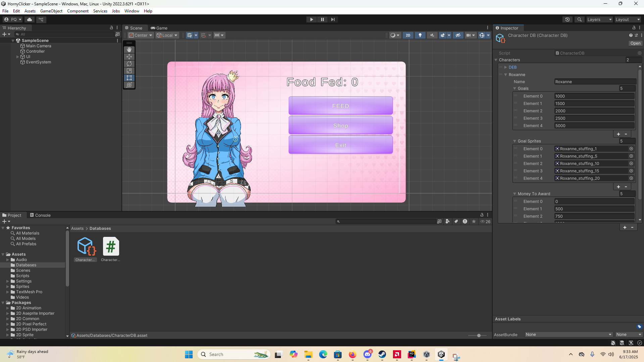Screen dimensions: 644x362
Task: Select the Rotate tool in Scene view
Action: point(129,64)
